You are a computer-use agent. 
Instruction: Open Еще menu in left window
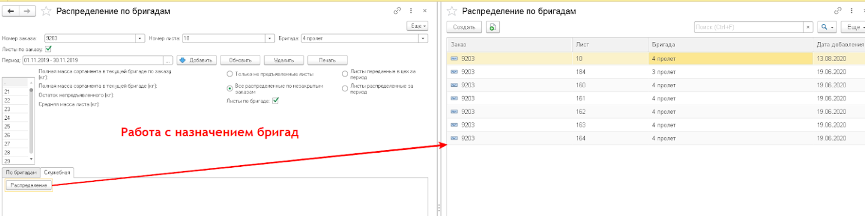click(x=417, y=26)
